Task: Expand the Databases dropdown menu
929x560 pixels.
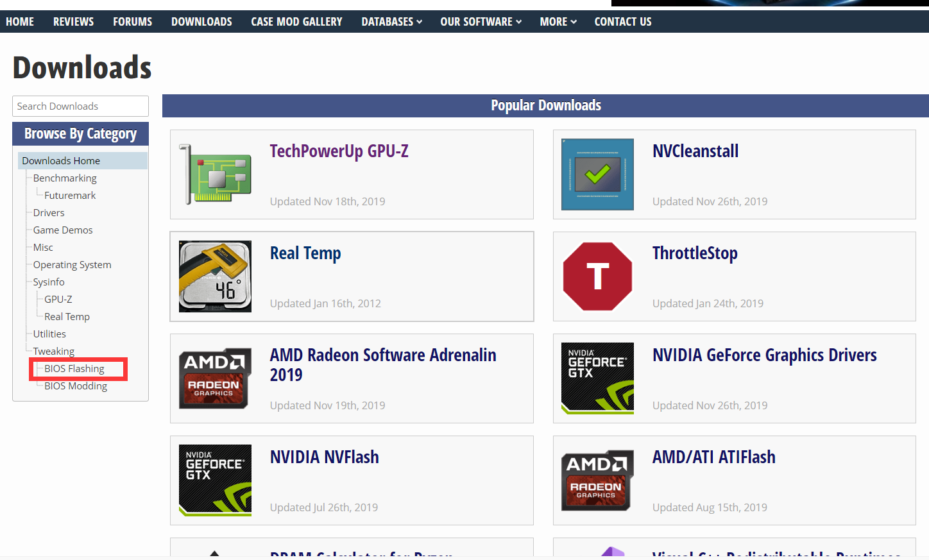Action: tap(391, 22)
